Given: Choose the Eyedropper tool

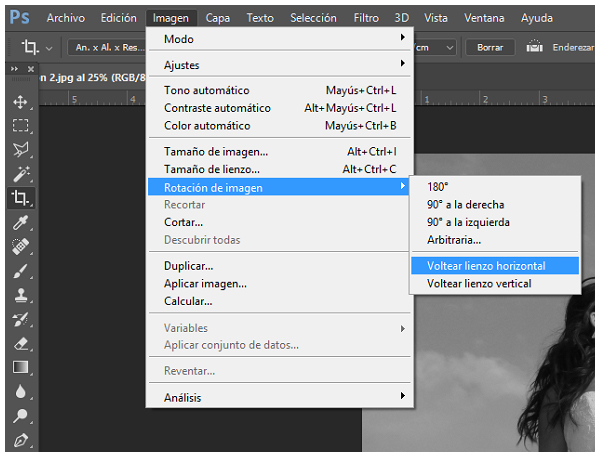Looking at the screenshot, I should (19, 222).
